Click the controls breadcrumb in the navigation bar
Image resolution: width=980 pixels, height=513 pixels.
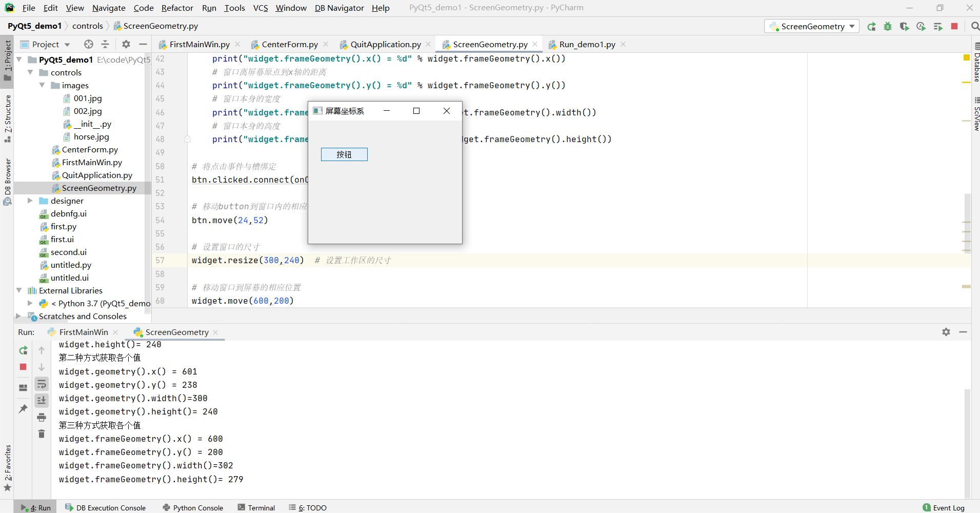(87, 26)
